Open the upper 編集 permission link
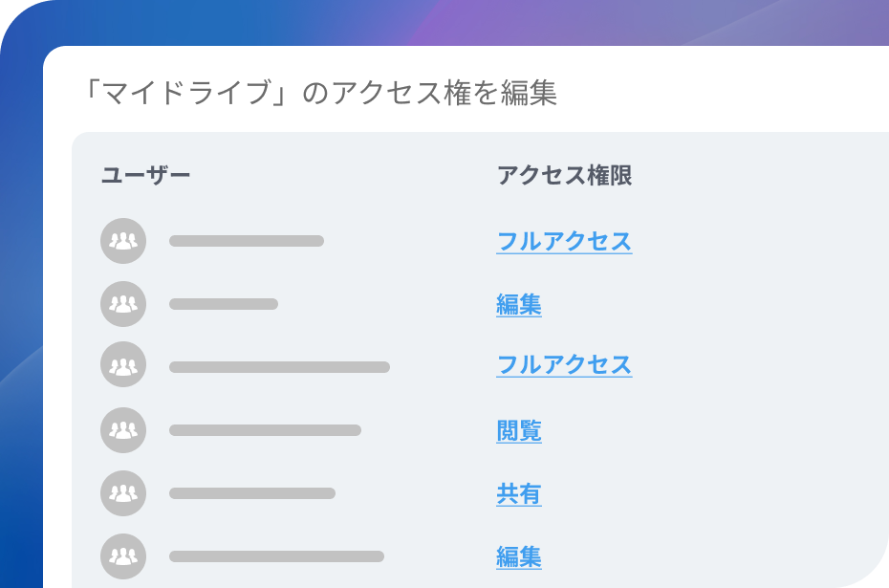Viewport: 889px width, 588px height. 519,305
